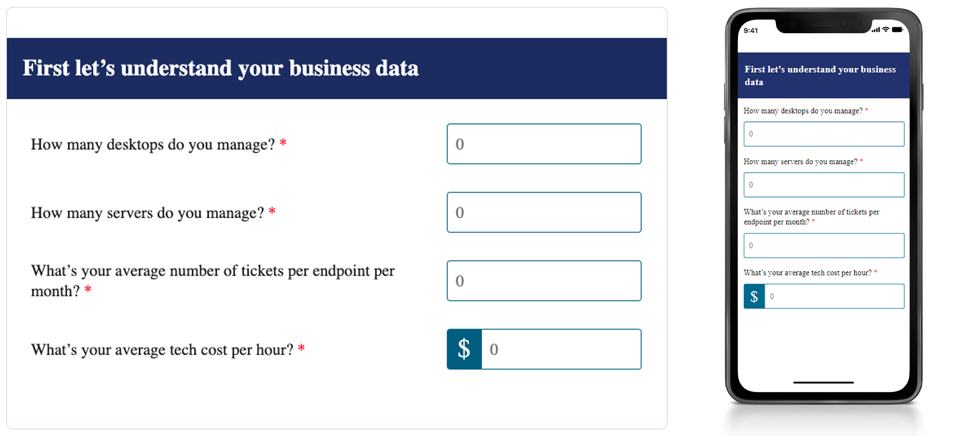Tap the tickets per endpoint field on the phone
The height and width of the screenshot is (436, 980).
pyautogui.click(x=824, y=246)
